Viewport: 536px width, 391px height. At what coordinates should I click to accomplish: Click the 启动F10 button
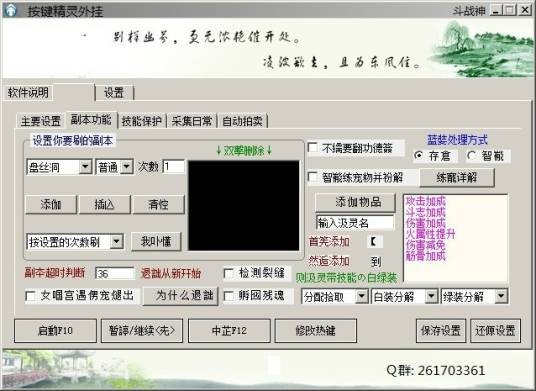click(55, 331)
